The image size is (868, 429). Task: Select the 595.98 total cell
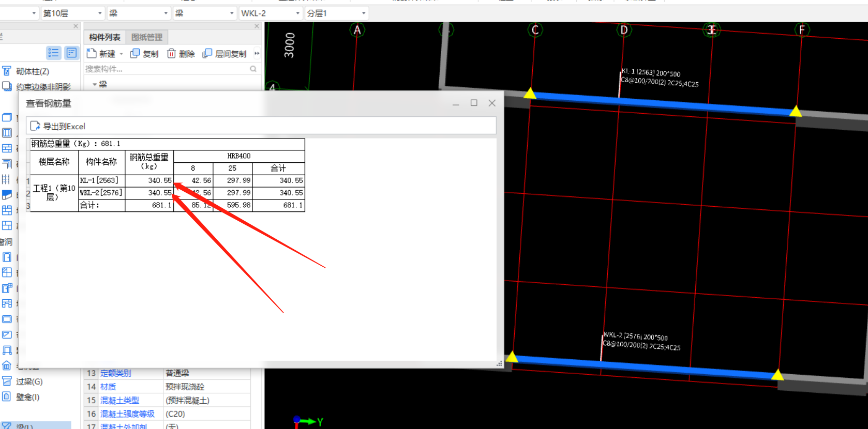pyautogui.click(x=233, y=205)
